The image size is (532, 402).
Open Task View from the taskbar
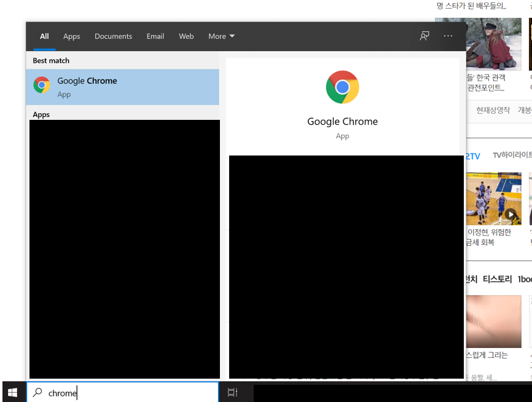tap(232, 393)
